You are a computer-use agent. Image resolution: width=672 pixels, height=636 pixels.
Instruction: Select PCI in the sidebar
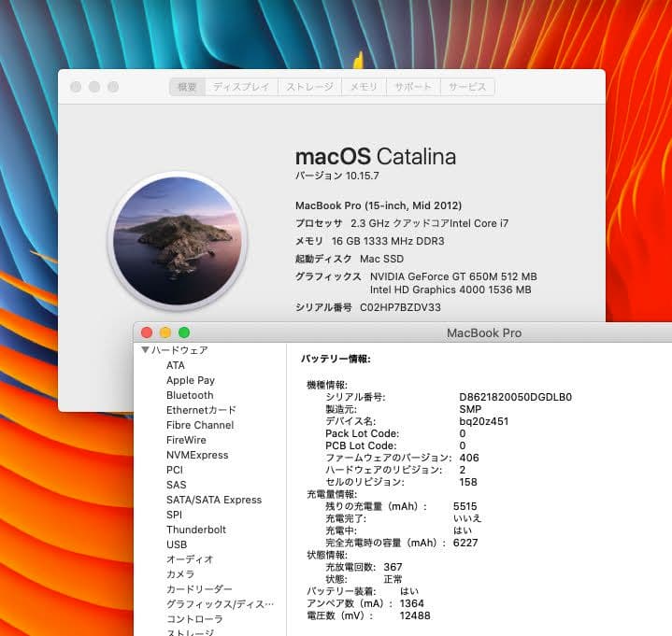pyautogui.click(x=175, y=470)
